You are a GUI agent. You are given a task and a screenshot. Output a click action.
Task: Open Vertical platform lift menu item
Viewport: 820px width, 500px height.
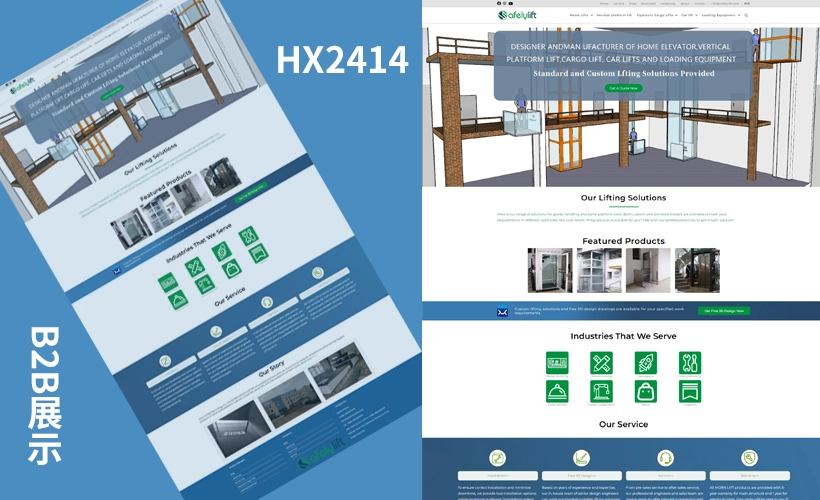(x=615, y=15)
